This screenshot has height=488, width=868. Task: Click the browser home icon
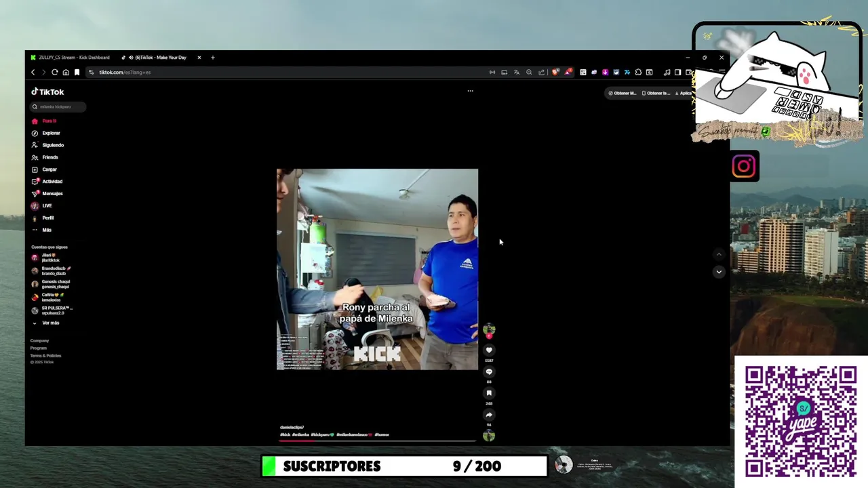click(66, 72)
